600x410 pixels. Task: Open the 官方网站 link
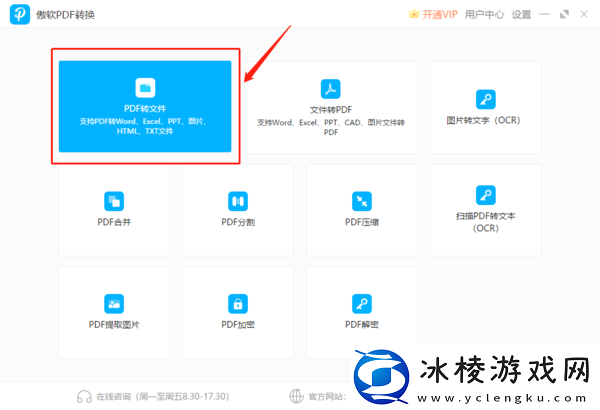[x=327, y=397]
